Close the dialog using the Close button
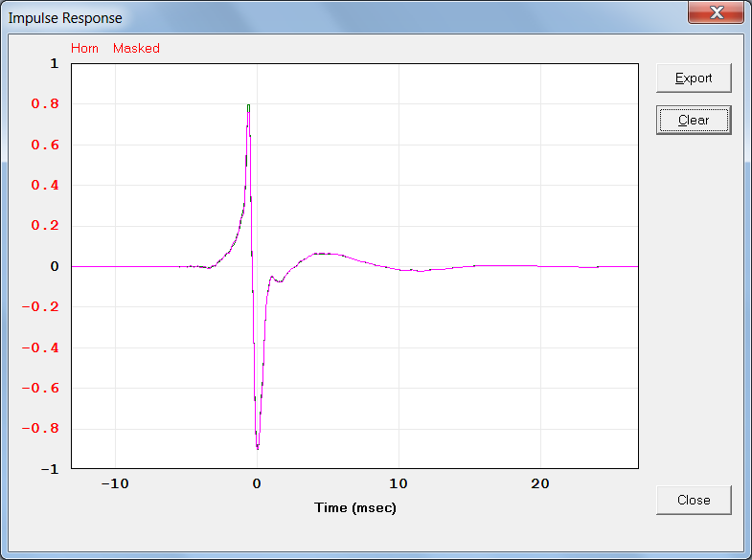This screenshot has width=752, height=560. coord(694,500)
